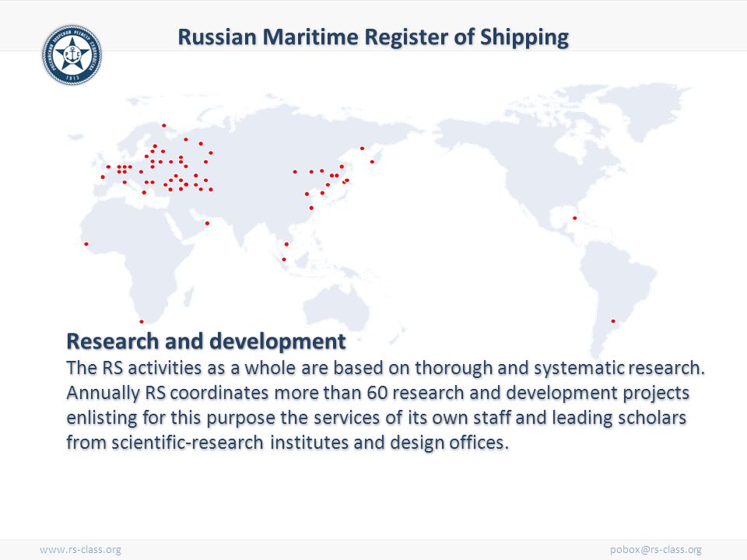Click the red dot near the Persian Gulf

[207, 223]
